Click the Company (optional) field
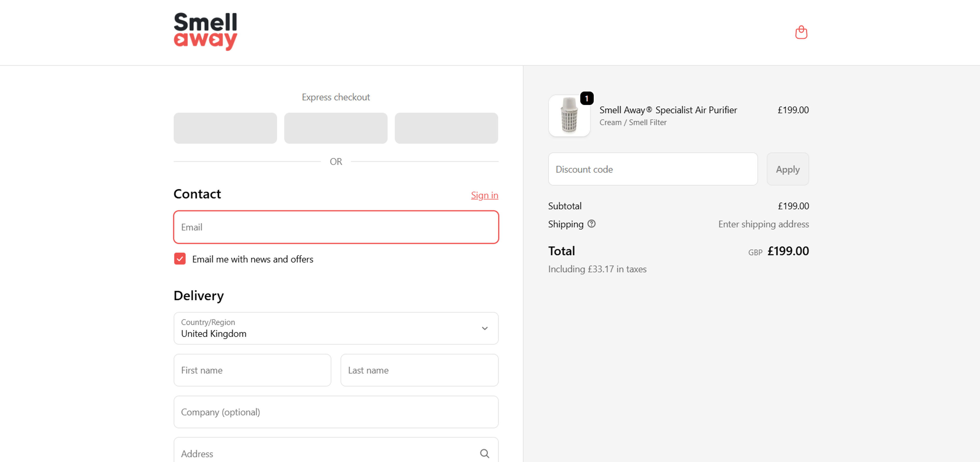This screenshot has width=980, height=462. click(x=336, y=412)
